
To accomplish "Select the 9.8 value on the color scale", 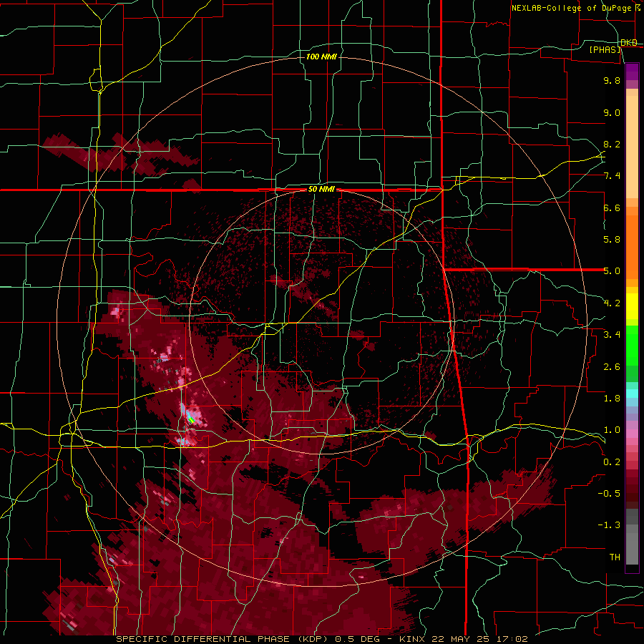I will pos(612,80).
